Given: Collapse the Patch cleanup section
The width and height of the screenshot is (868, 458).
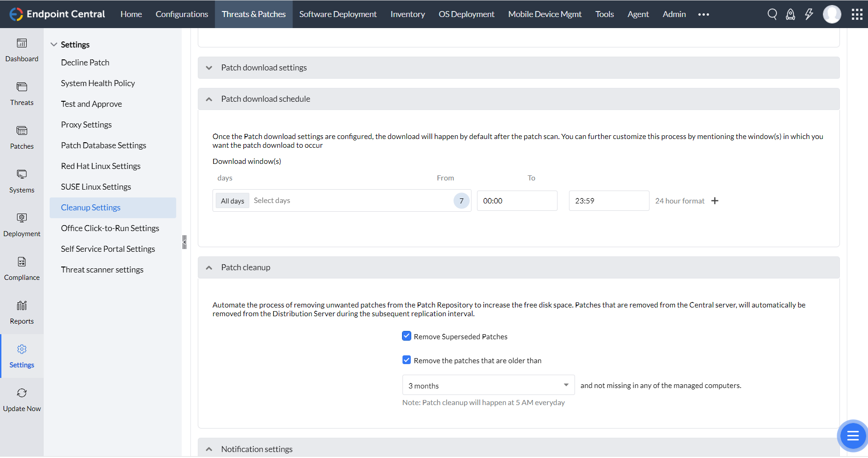Looking at the screenshot, I should (209, 267).
